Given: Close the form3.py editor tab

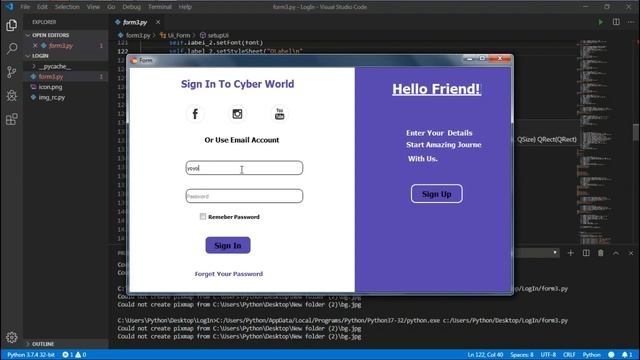Looking at the screenshot, I should pos(158,22).
